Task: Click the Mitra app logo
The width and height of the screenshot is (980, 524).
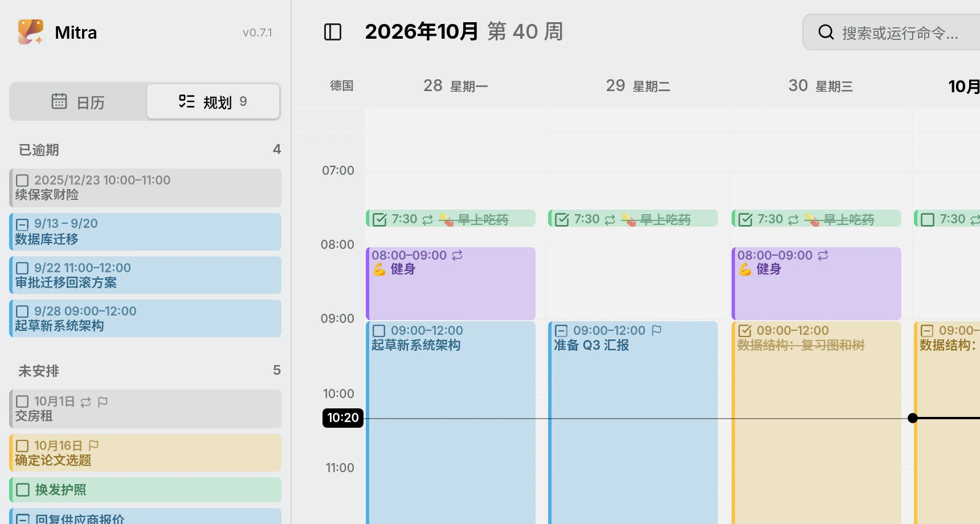Action: 31,32
